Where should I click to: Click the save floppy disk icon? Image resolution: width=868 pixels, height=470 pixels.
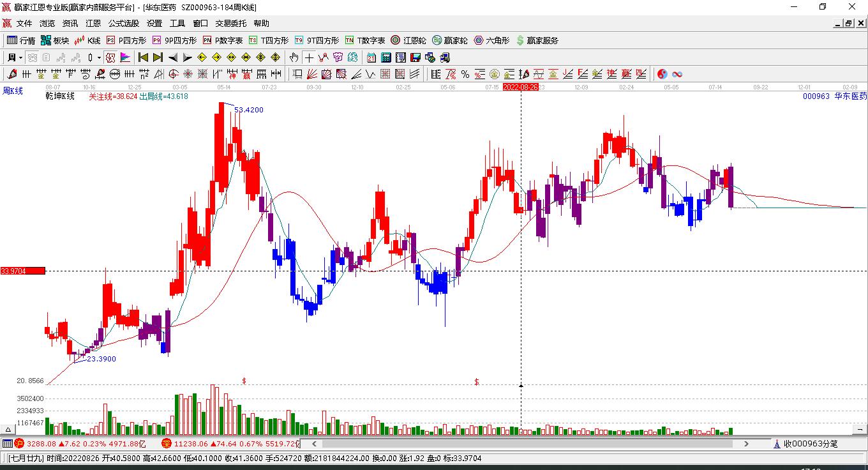tap(415, 57)
